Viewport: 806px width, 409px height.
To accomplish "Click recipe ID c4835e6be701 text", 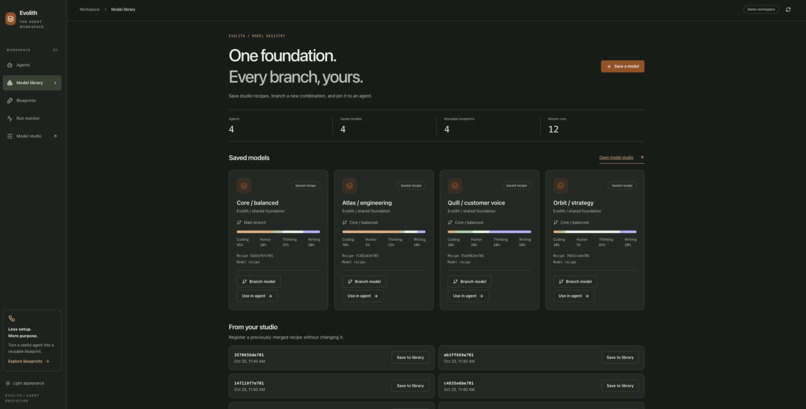I will [459, 383].
